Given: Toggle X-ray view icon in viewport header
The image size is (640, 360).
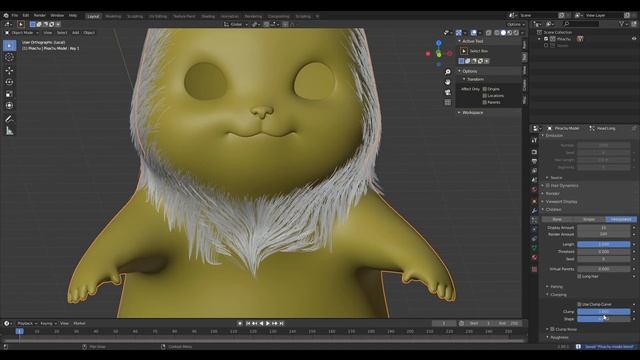Looking at the screenshot, I should tap(489, 33).
